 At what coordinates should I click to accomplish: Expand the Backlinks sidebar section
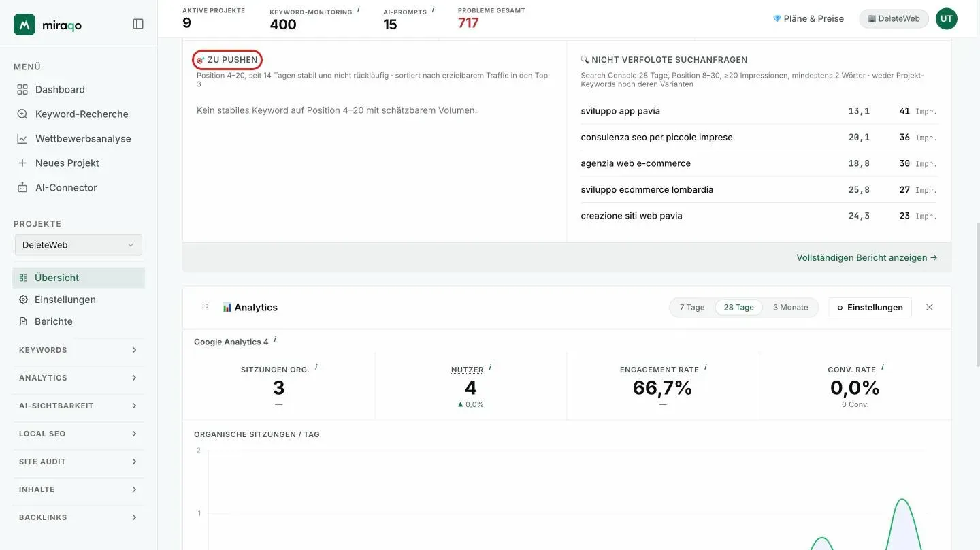pyautogui.click(x=78, y=517)
